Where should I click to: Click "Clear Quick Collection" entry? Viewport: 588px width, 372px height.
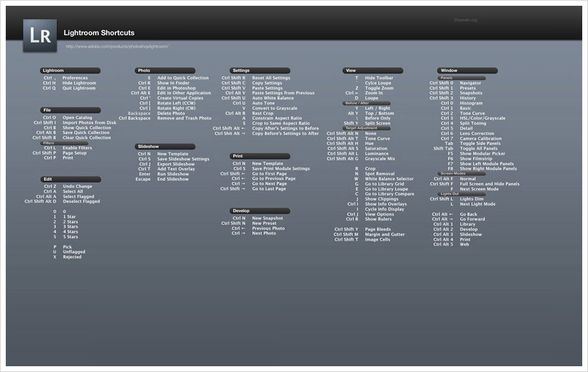[87, 138]
